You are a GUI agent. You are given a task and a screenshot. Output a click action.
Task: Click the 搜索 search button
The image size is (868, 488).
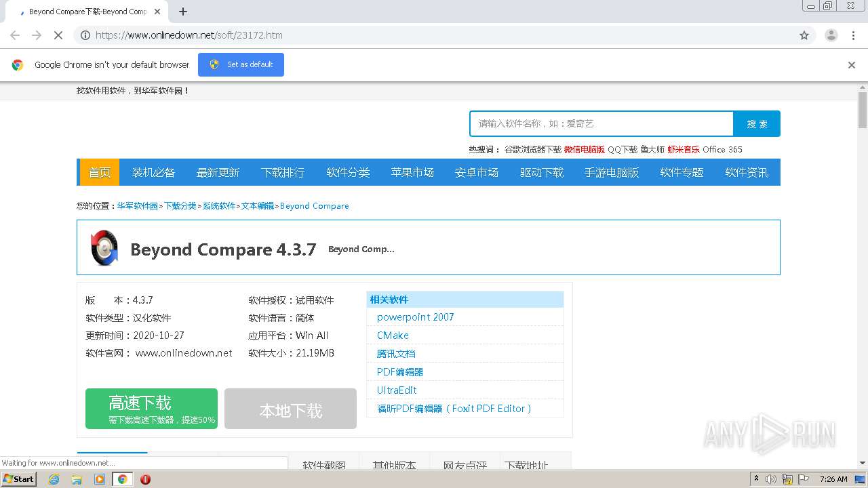point(757,123)
